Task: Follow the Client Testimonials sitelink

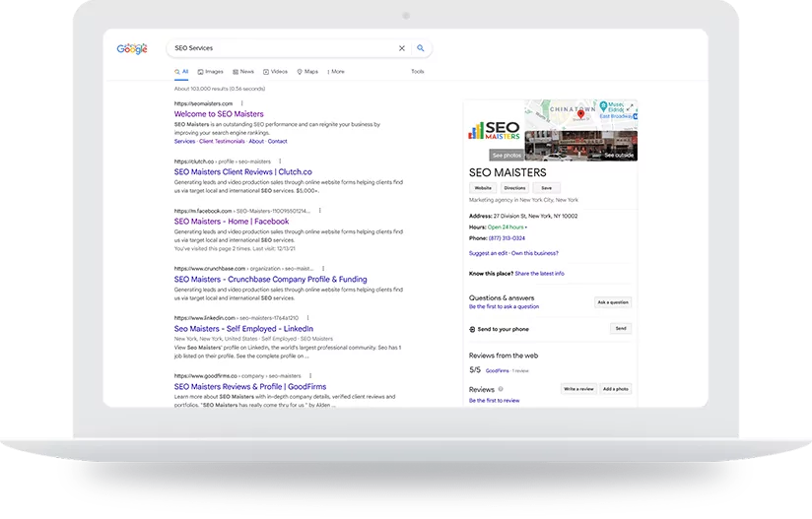Action: tap(222, 141)
